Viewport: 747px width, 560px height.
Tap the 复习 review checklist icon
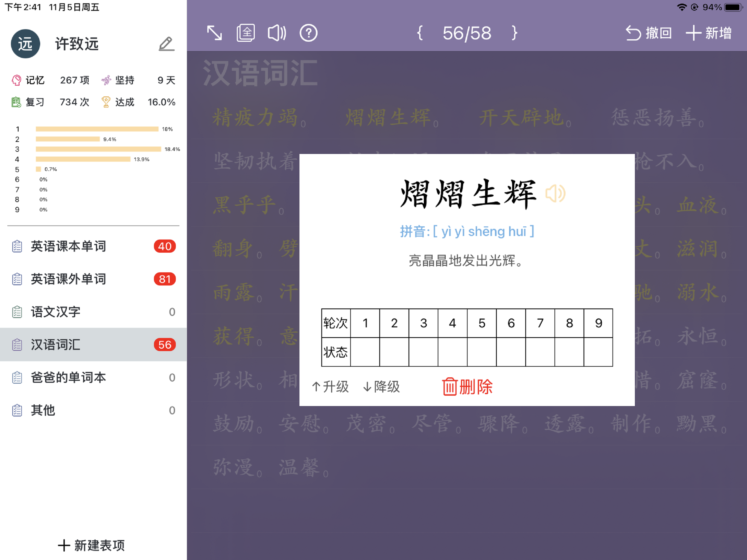16,102
